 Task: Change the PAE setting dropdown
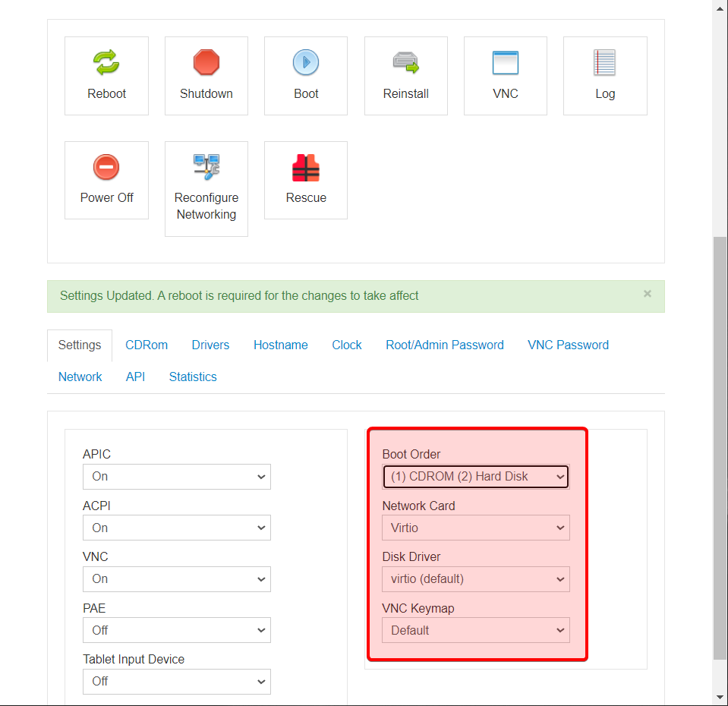(176, 630)
